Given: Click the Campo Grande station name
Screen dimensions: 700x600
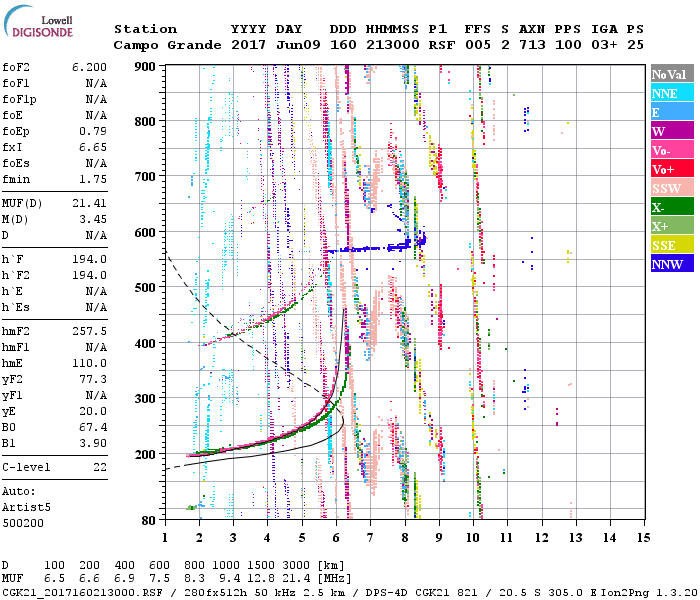Looking at the screenshot, I should (167, 45).
